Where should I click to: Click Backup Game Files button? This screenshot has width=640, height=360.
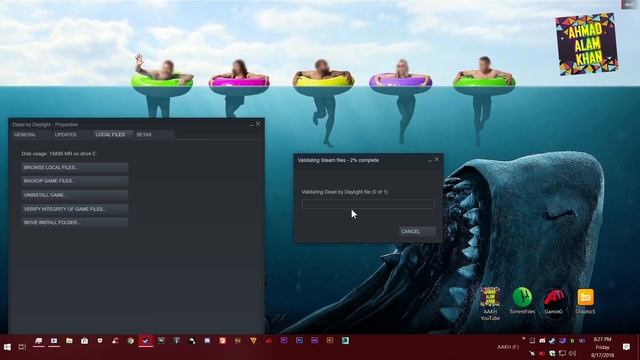pos(75,181)
